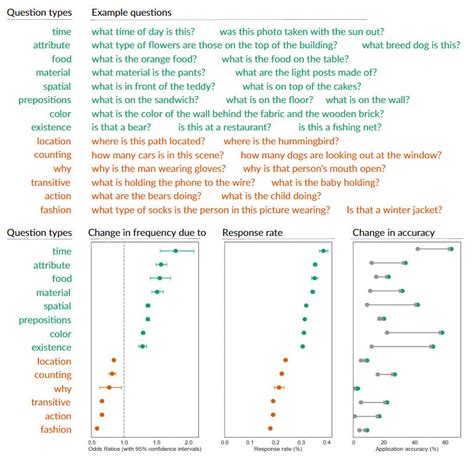Click the "Response rate" chart title
The width and height of the screenshot is (474, 459).
coord(252,233)
